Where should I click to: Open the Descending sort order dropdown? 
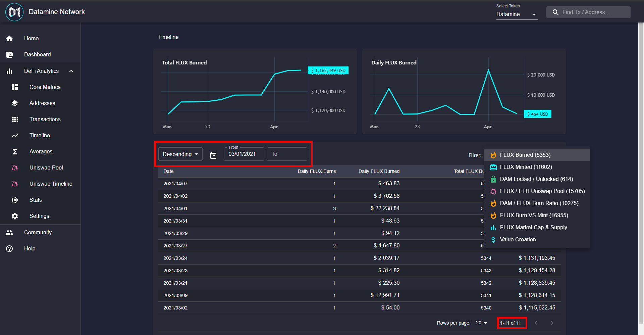[x=180, y=154]
